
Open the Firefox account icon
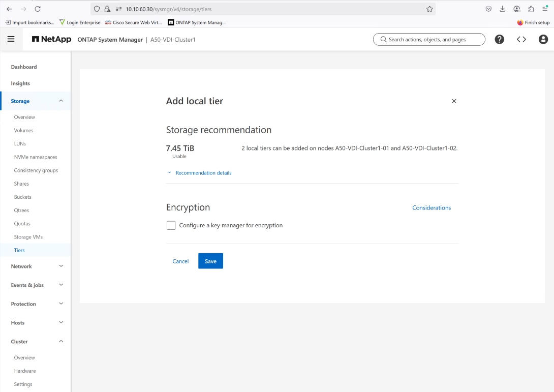(516, 9)
